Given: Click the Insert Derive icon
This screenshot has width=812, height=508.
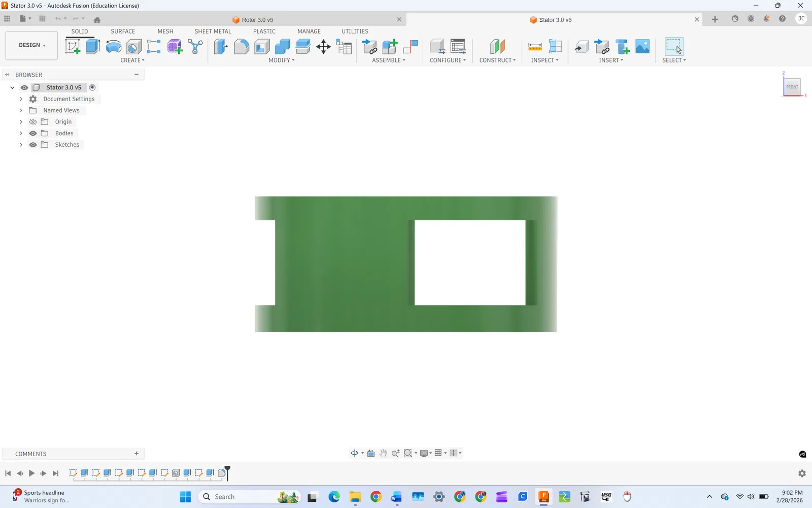Looking at the screenshot, I should coord(582,47).
